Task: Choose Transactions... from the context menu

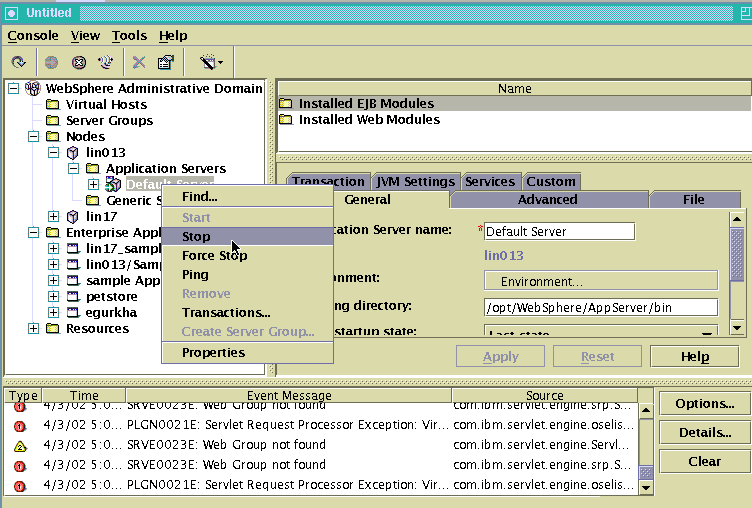Action: pyautogui.click(x=247, y=313)
